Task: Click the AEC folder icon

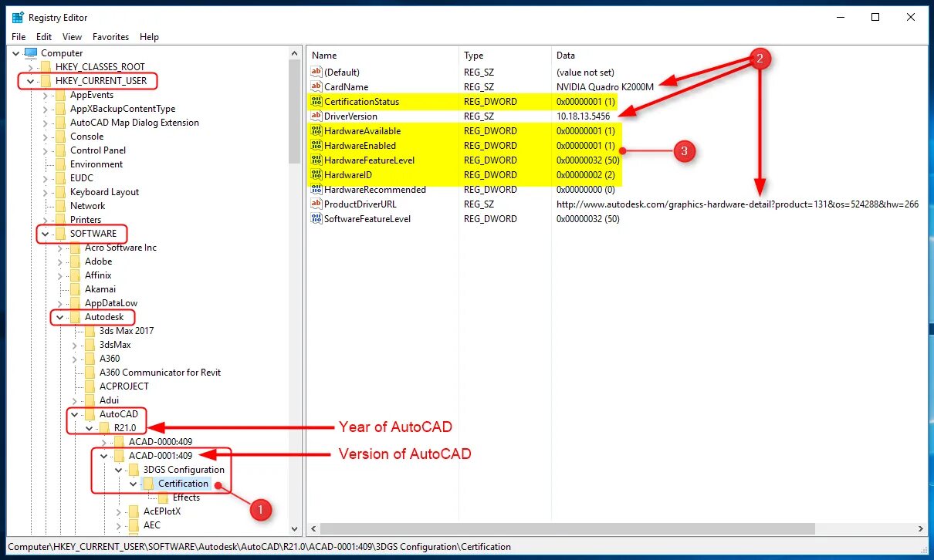Action: pos(134,525)
